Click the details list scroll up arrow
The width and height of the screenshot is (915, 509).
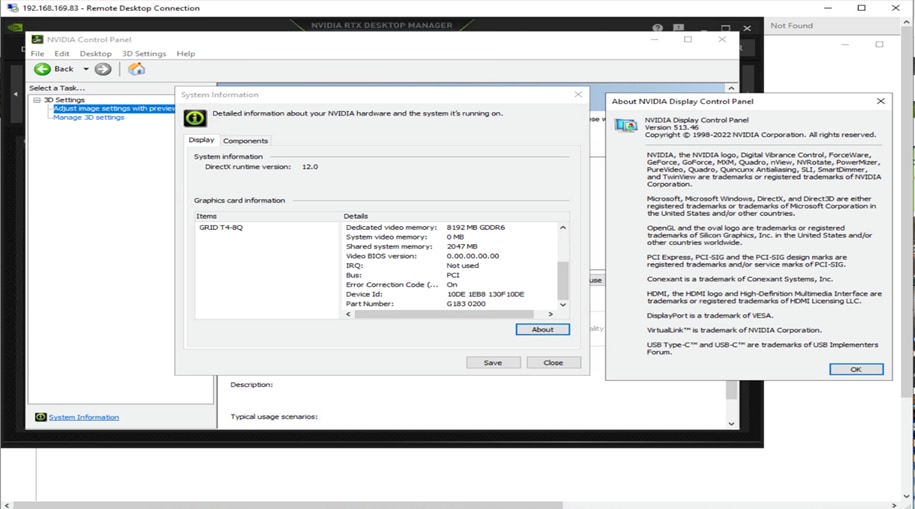(x=563, y=228)
